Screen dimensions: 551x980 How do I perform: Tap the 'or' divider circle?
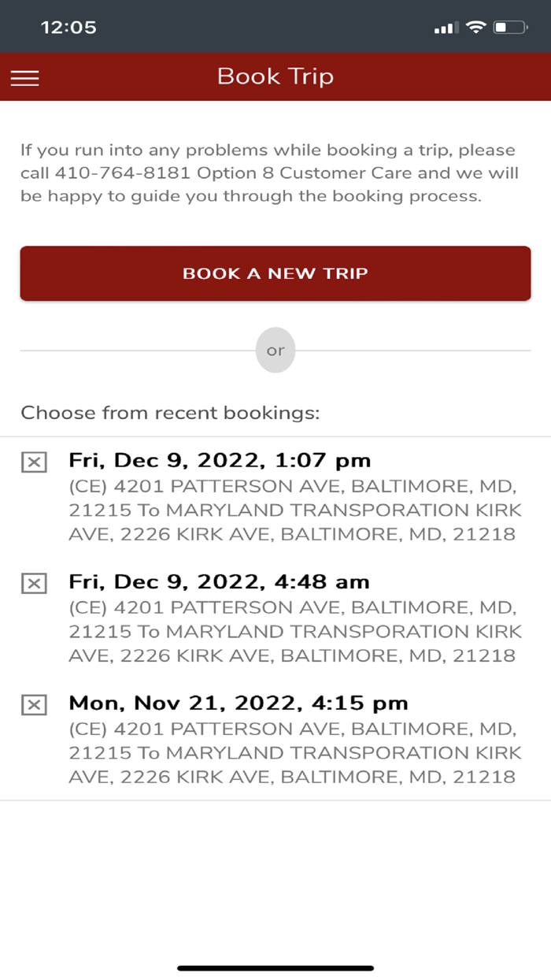pyautogui.click(x=275, y=350)
